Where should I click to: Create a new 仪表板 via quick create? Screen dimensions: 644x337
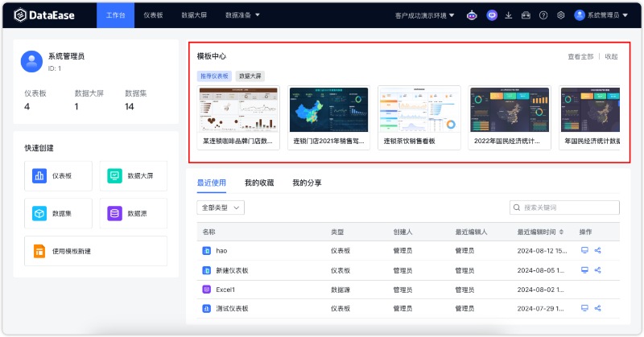point(58,175)
